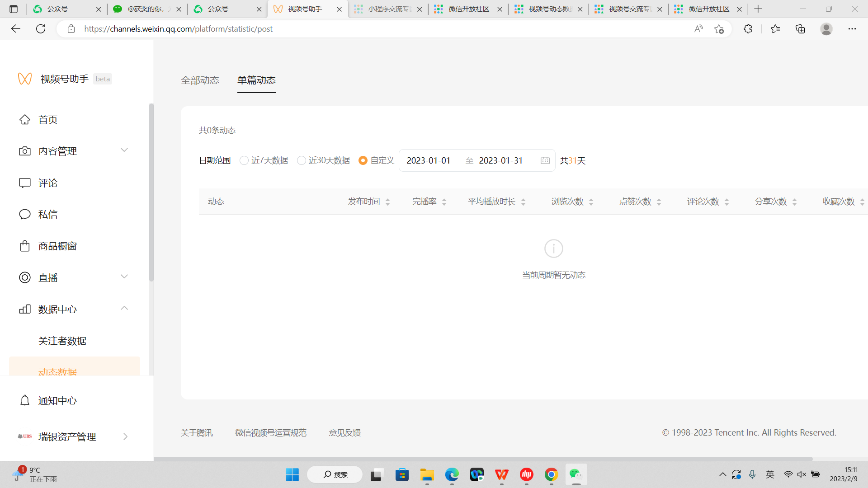Select the 自定义 custom range radio
The image size is (868, 488).
363,161
